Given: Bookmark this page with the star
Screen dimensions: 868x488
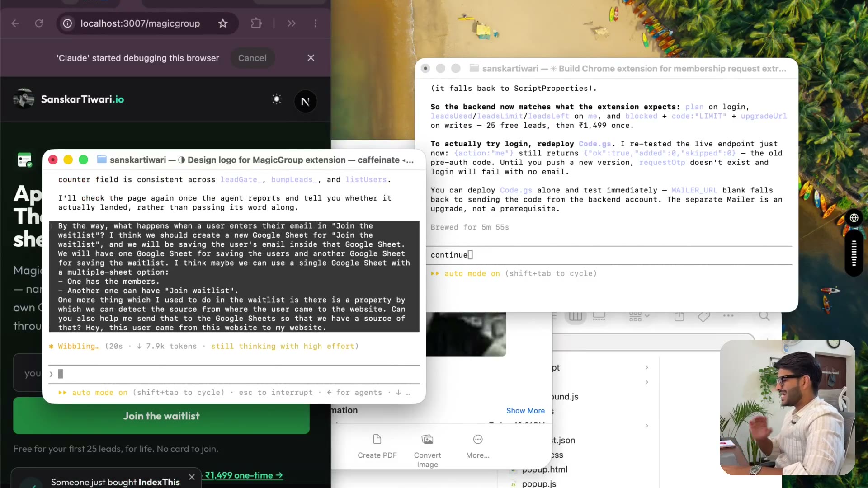Looking at the screenshot, I should pyautogui.click(x=223, y=23).
